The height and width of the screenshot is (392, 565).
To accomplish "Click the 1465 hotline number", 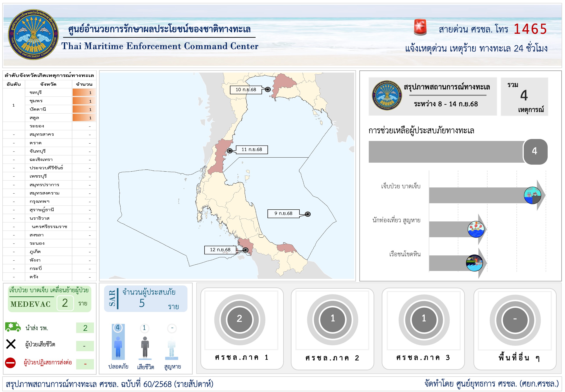I will coord(530,29).
